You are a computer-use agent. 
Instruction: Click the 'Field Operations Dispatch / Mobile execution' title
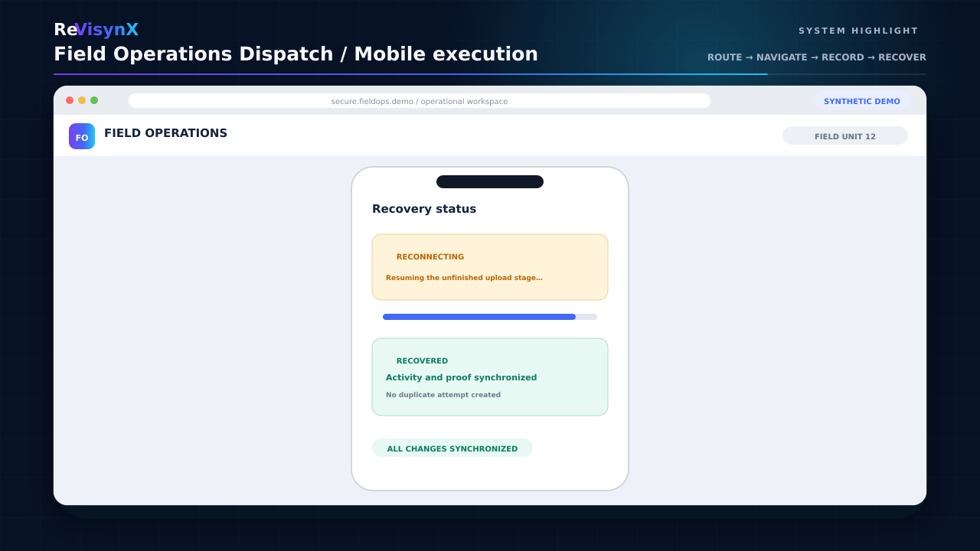click(296, 54)
